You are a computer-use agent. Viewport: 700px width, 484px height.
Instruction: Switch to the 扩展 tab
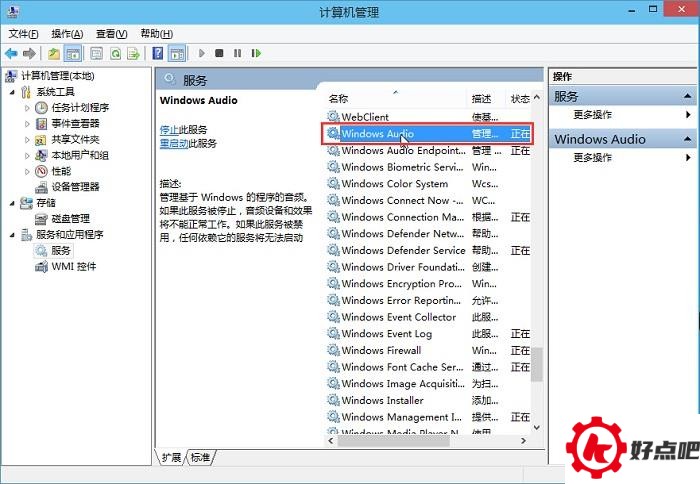[x=171, y=458]
